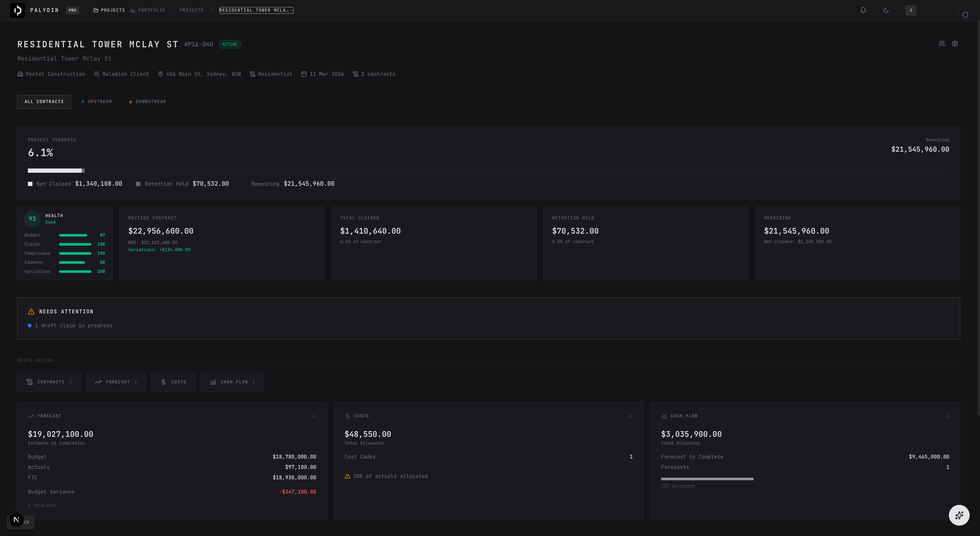Expand the Residential Tower project dropdown

[256, 10]
